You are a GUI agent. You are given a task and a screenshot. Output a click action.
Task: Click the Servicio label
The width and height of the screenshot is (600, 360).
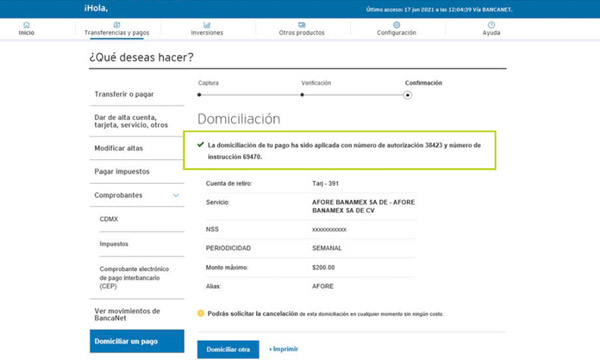coord(218,202)
